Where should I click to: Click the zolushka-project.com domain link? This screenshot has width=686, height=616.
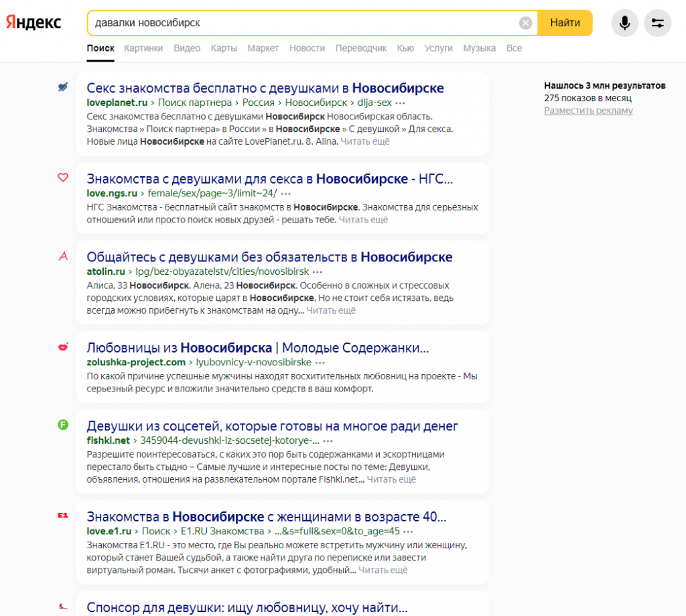pos(136,363)
